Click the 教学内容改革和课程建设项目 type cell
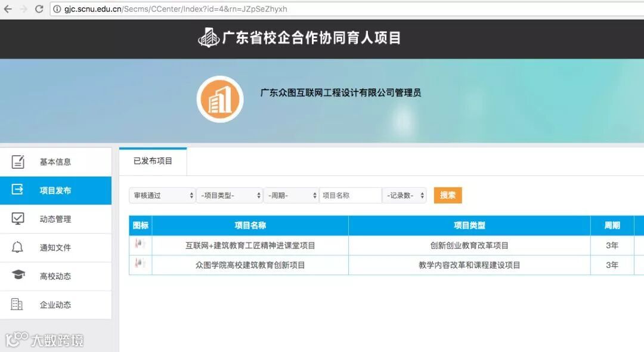Screen dimensions: 644x352 pyautogui.click(x=469, y=265)
